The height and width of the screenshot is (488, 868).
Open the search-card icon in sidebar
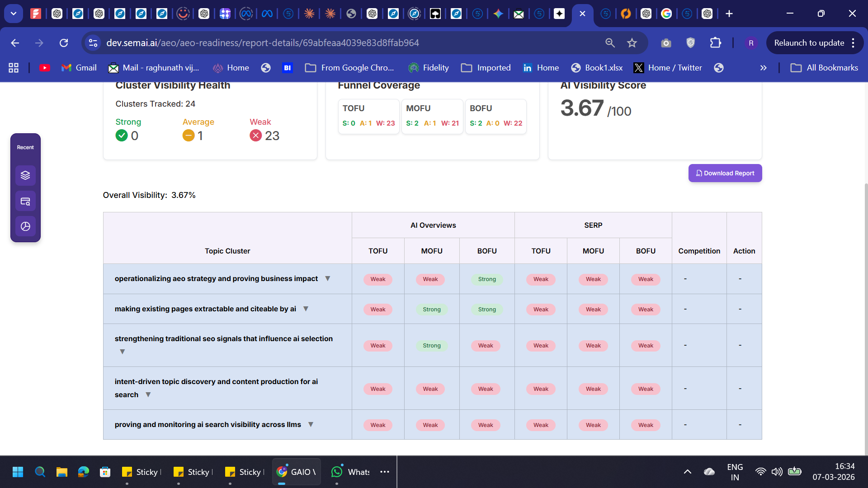click(25, 202)
